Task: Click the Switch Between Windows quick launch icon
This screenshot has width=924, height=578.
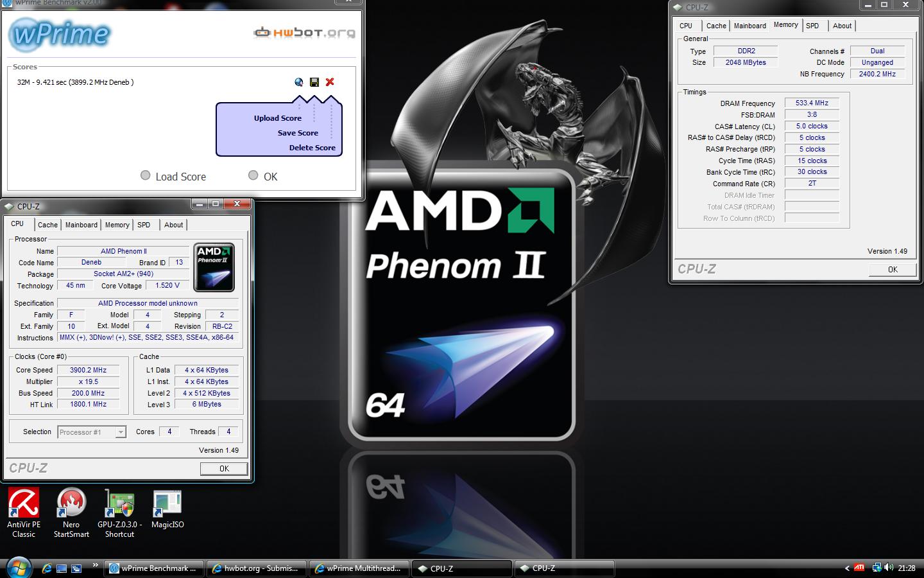Action: click(x=76, y=568)
